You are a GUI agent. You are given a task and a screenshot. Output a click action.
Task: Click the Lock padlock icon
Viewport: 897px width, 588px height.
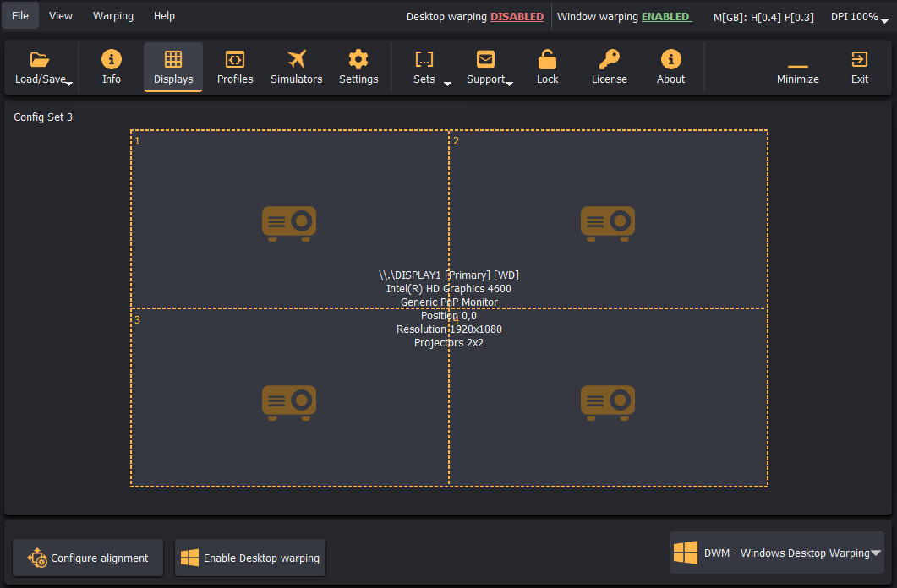pyautogui.click(x=547, y=59)
